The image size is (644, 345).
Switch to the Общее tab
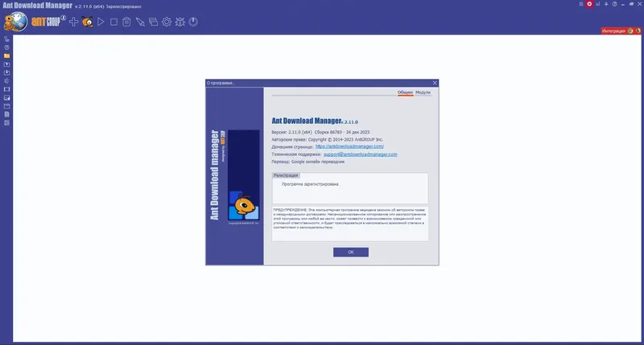(405, 92)
